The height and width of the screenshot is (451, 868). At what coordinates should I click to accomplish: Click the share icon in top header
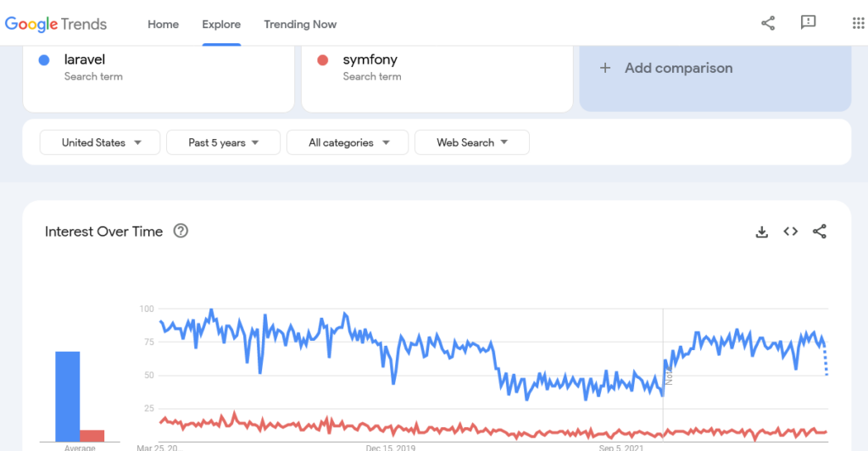[x=768, y=23]
